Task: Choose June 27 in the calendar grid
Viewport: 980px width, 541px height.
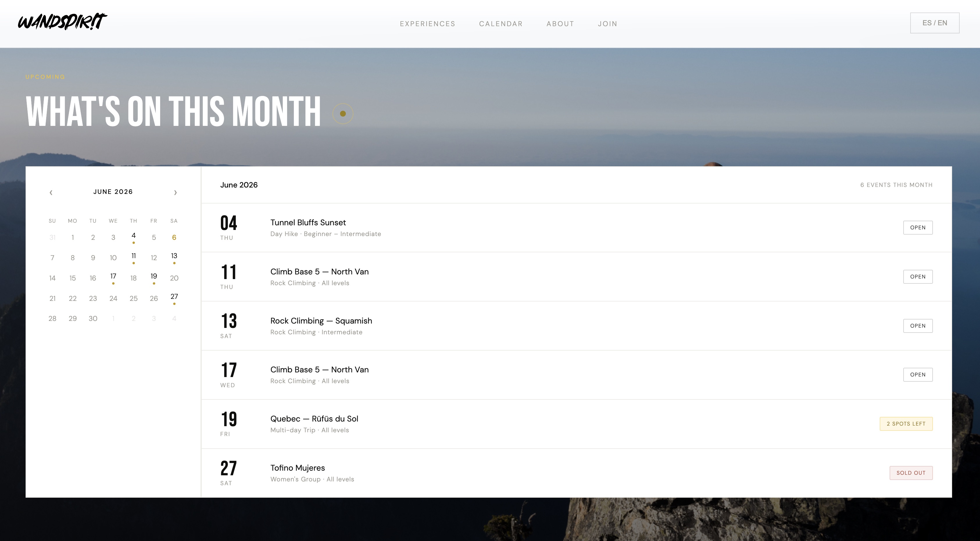Action: point(174,298)
